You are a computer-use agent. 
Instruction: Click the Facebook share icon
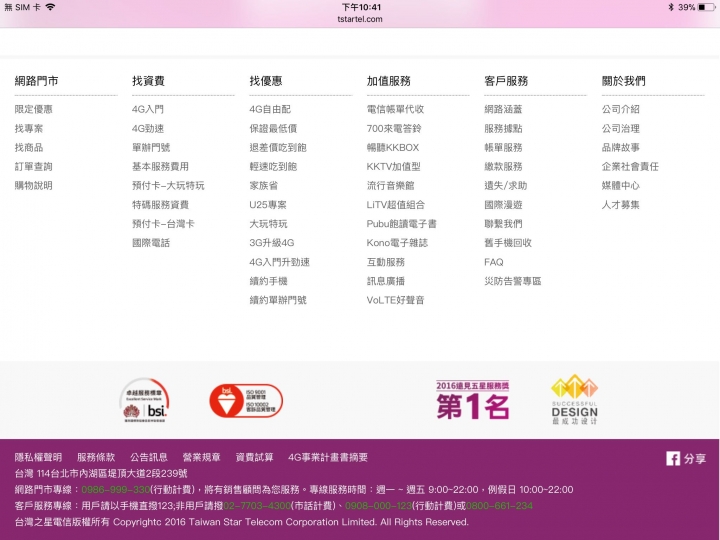click(673, 458)
